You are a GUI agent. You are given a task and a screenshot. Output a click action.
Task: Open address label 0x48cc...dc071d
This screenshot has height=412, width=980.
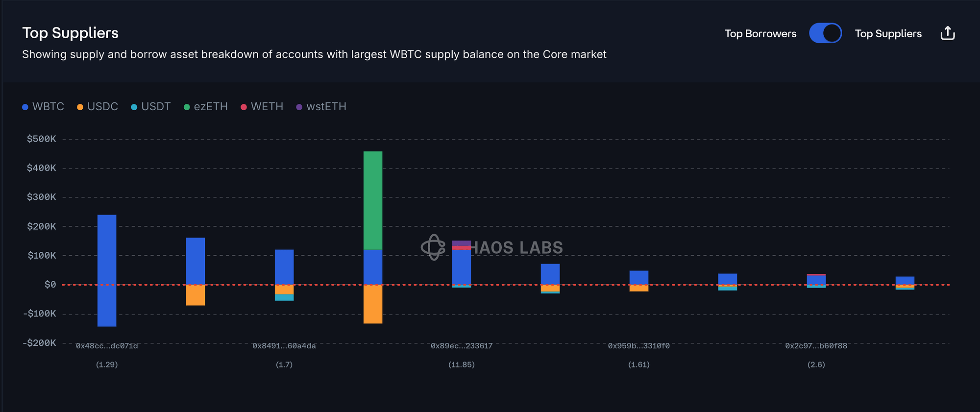[107, 346]
